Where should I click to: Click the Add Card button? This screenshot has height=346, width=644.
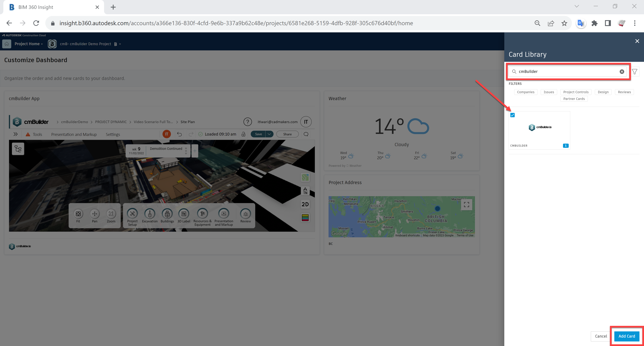pos(627,336)
